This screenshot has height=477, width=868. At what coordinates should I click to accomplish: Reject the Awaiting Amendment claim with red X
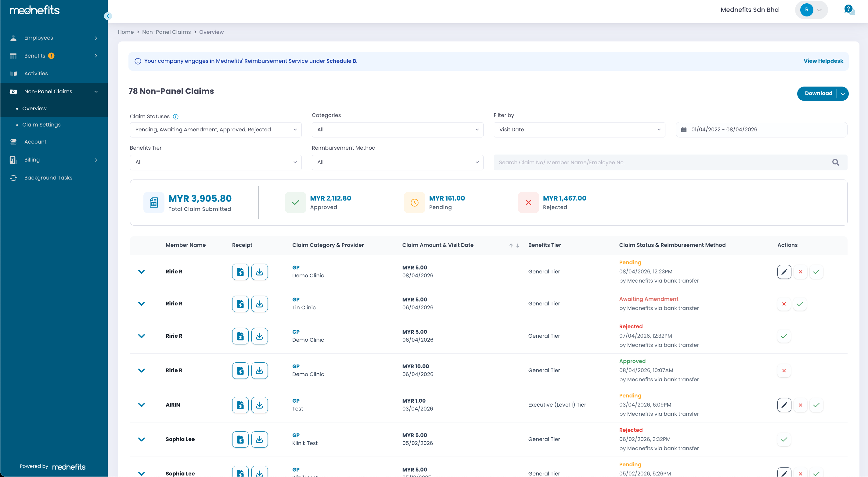click(784, 304)
